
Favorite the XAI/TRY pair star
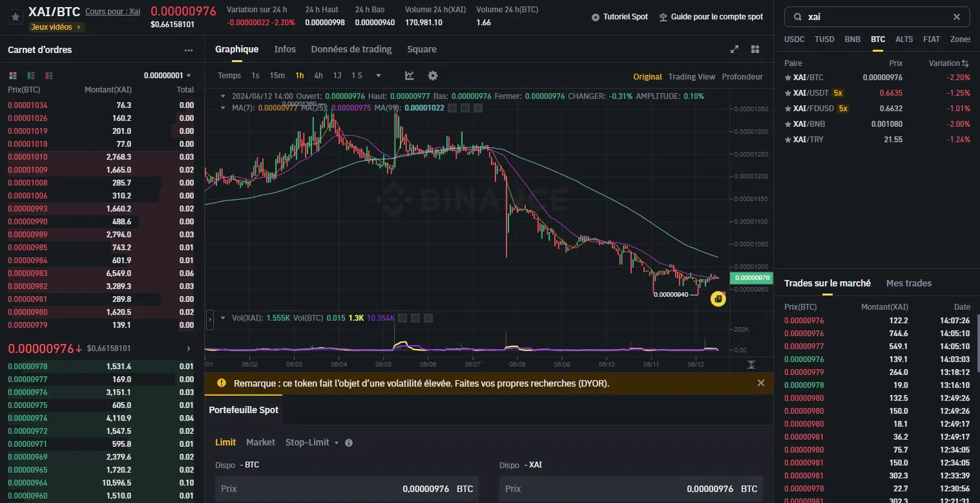tap(787, 140)
